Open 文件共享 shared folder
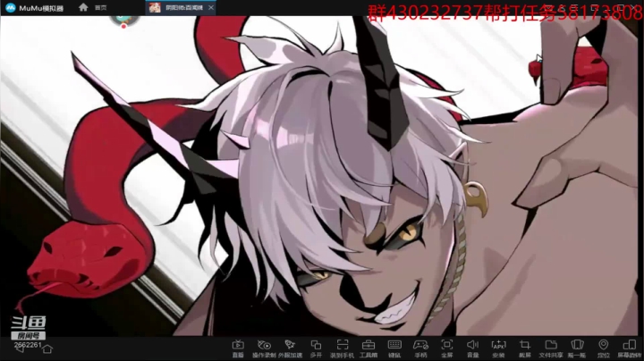 pos(551,348)
